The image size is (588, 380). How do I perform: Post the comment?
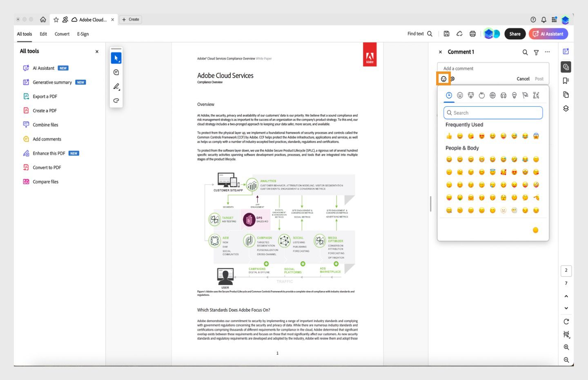[539, 79]
